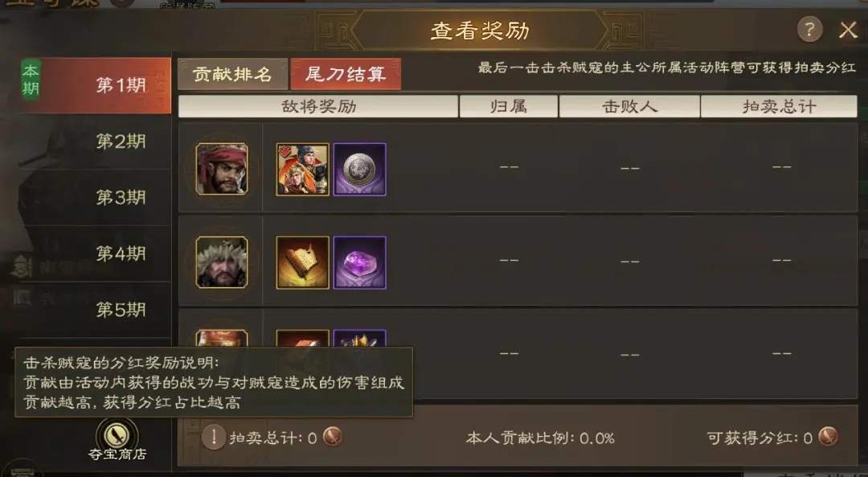Screen dimensions: 868x477
Task: Click the two generals reward card icon
Action: 302,169
